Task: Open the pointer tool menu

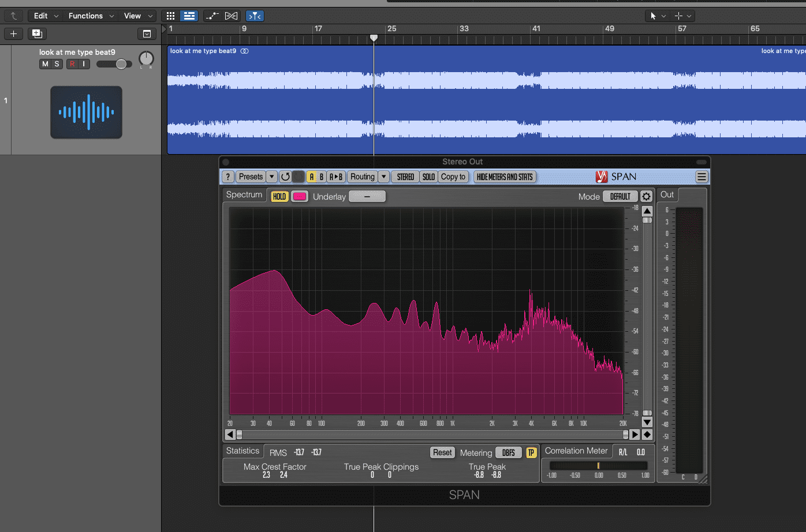Action: [658, 16]
